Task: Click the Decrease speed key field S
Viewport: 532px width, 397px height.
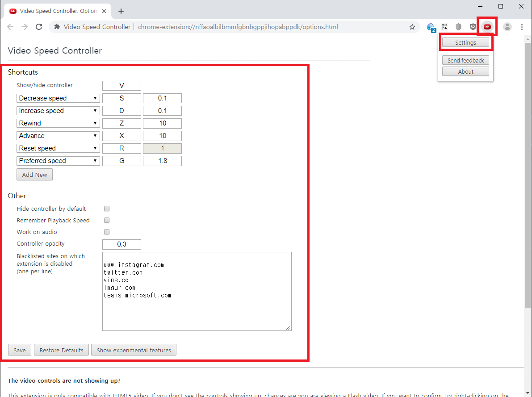Action: [x=121, y=98]
